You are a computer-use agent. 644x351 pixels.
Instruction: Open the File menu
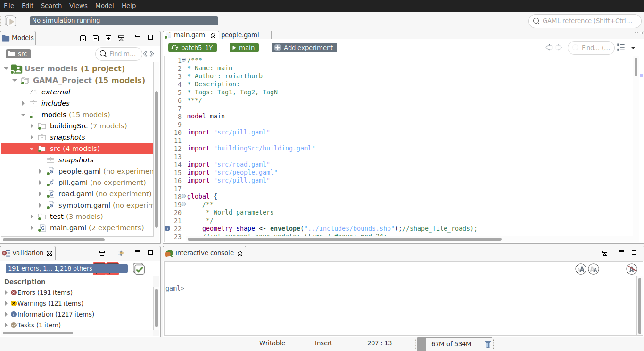(x=9, y=6)
